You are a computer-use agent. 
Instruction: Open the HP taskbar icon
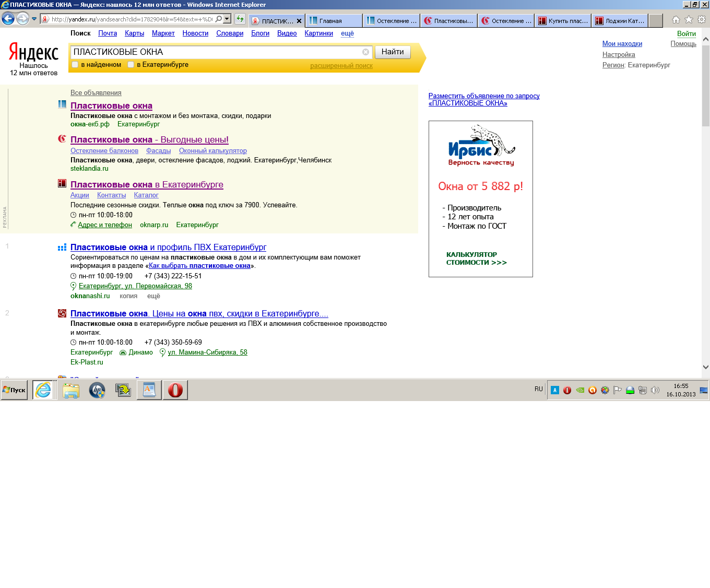click(97, 390)
